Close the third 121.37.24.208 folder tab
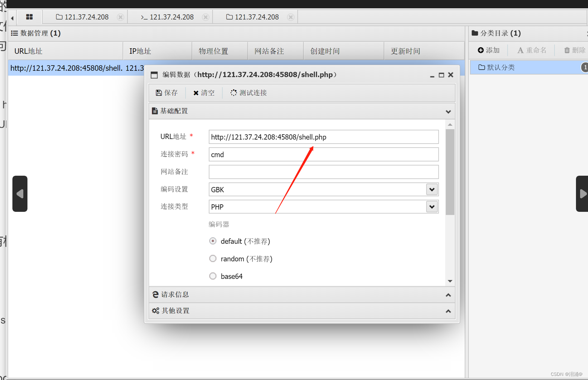Image resolution: width=588 pixels, height=380 pixels. tap(291, 17)
